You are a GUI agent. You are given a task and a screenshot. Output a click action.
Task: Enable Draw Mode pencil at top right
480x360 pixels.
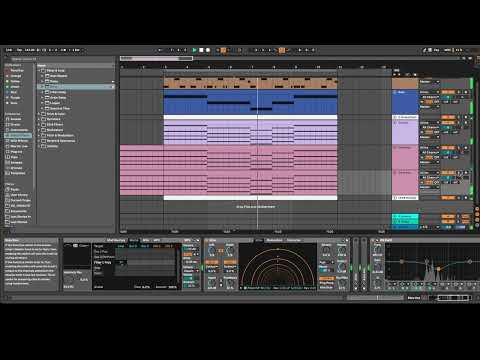coord(424,50)
